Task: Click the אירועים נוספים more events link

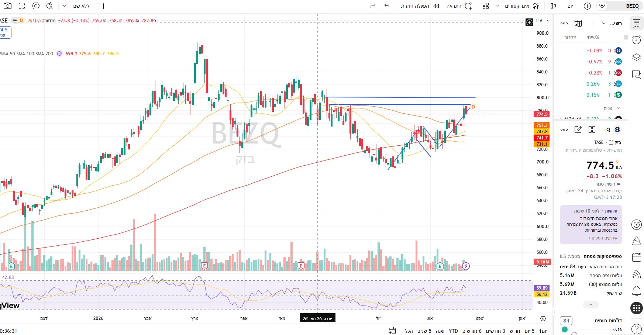Action: [603, 238]
